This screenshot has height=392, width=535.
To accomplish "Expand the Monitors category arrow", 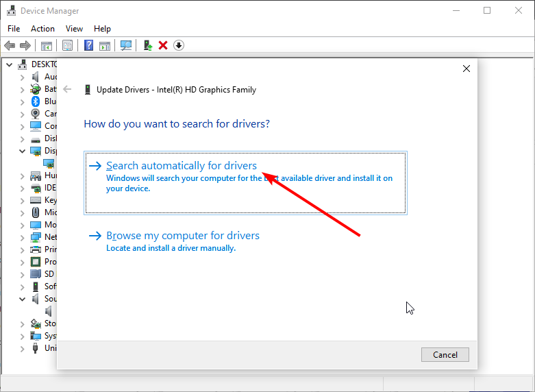I will pos(23,225).
